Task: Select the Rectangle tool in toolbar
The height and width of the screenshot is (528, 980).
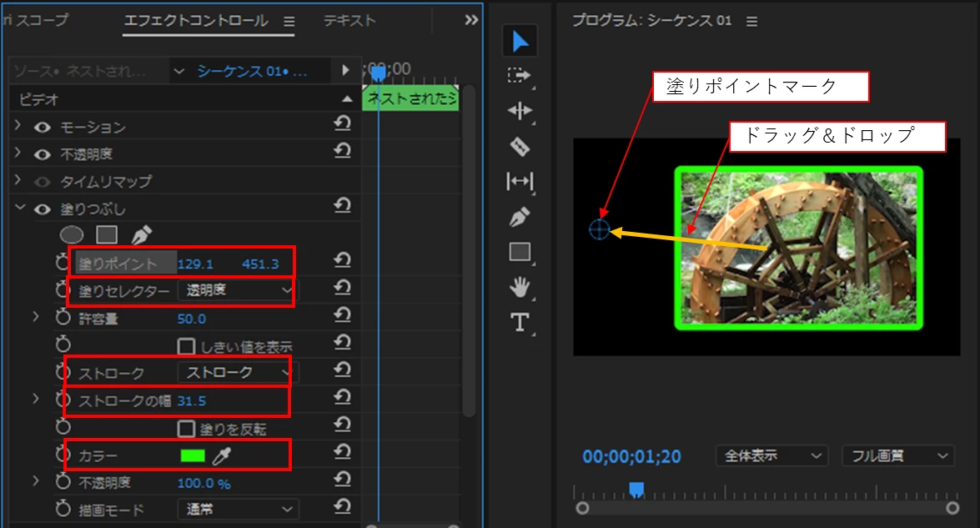Action: click(x=520, y=252)
